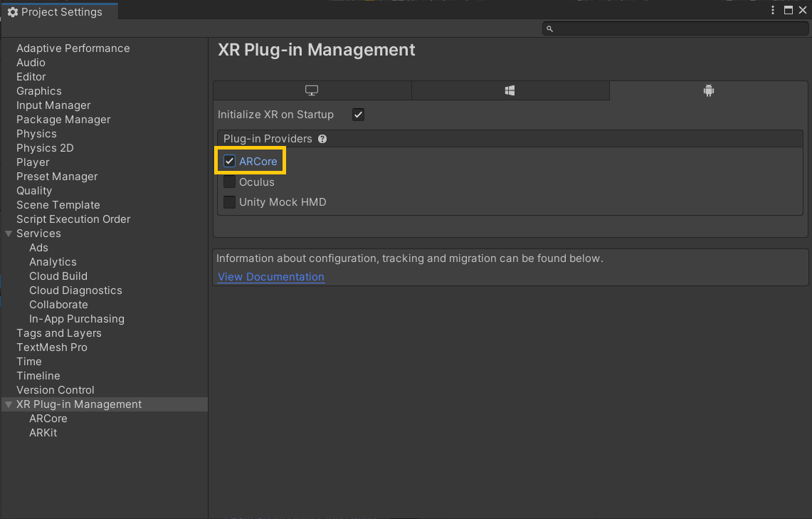Open Graphics settings
Viewport: 812px width, 519px height.
tap(39, 91)
